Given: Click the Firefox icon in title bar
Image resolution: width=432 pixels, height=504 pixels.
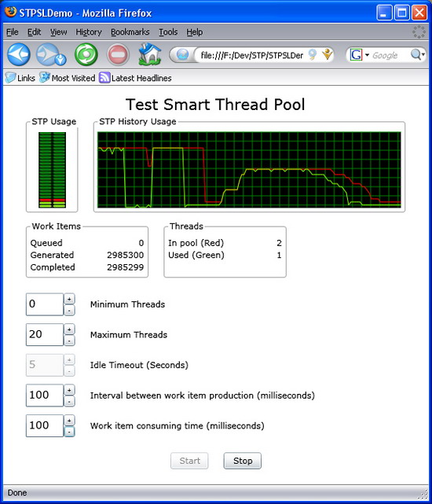Looking at the screenshot, I should click(x=10, y=12).
